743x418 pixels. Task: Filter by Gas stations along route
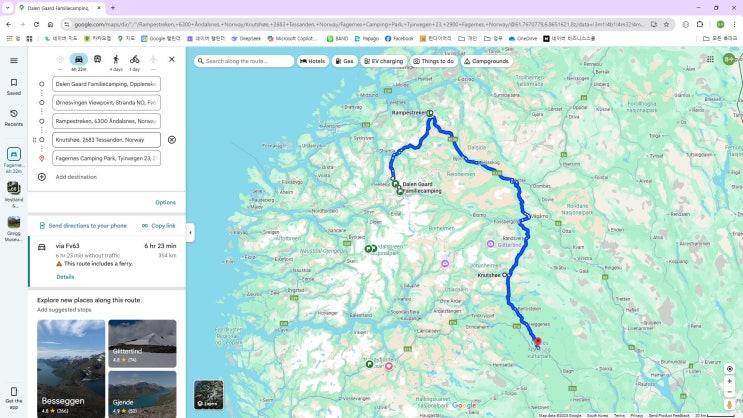344,61
